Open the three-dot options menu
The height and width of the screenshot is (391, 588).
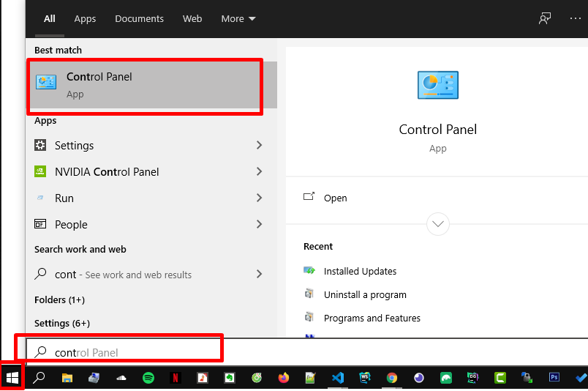pyautogui.click(x=576, y=18)
